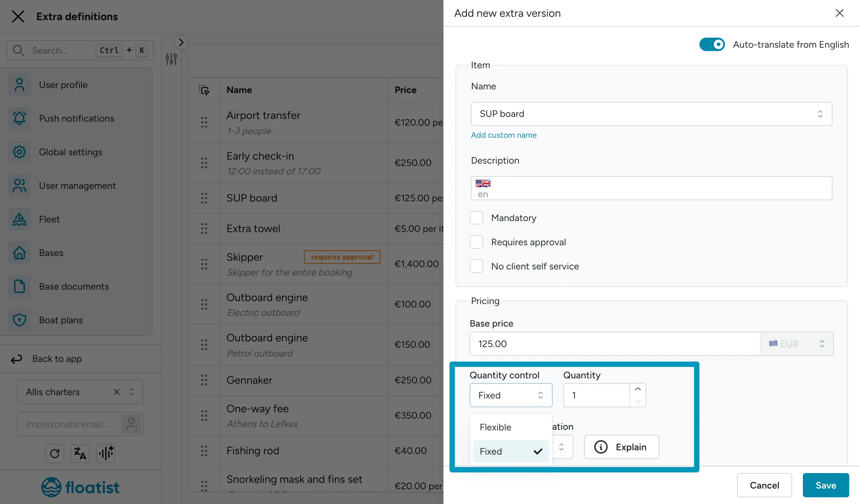Click the Add custom name link
Viewport: 860px width, 504px height.
pos(503,135)
